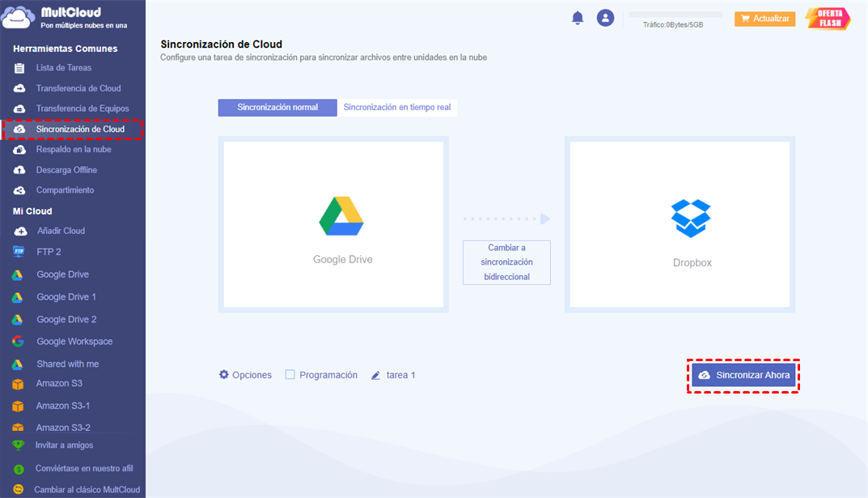This screenshot has height=498, width=868.
Task: Click the Invitar a amigos text
Action: [x=64, y=445]
